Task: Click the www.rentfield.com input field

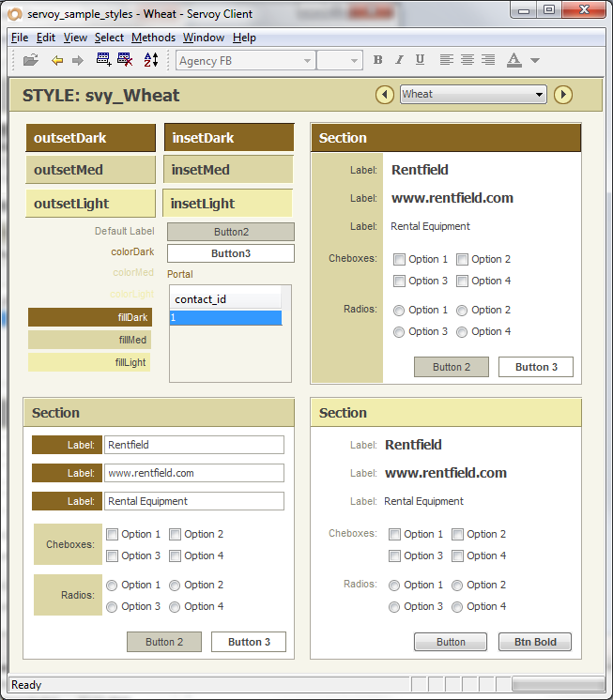Action: click(194, 473)
